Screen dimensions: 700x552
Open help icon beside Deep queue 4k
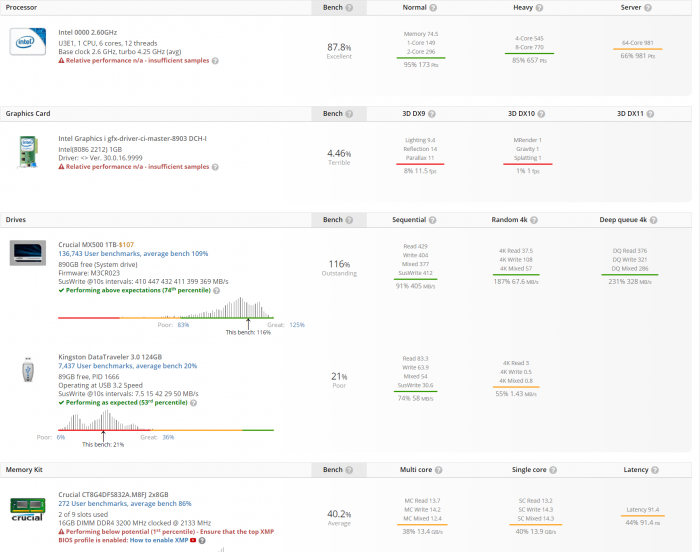(679, 219)
